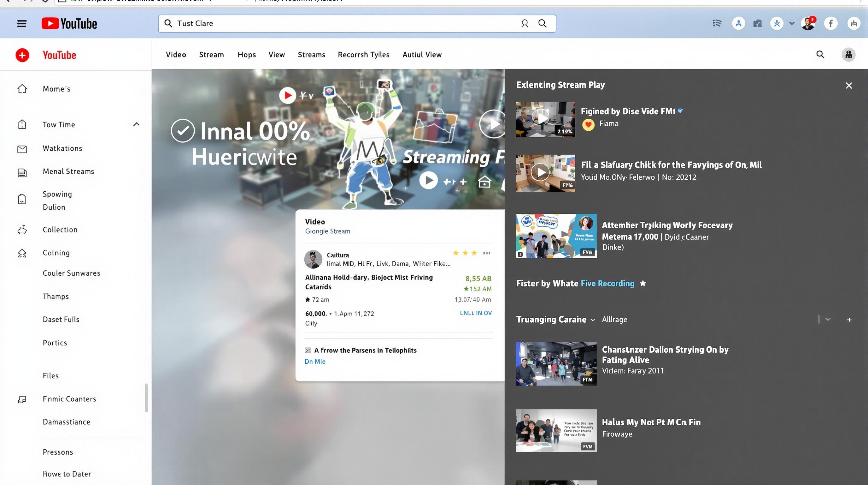868x485 pixels.
Task: Select the Recorrsh Tylles tab
Action: pyautogui.click(x=363, y=55)
